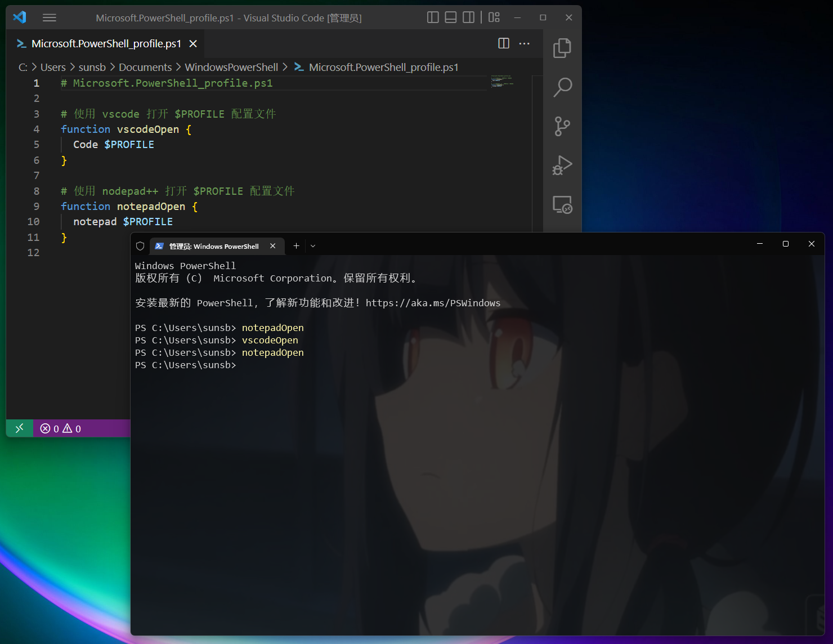Close the Microsoft.PowerShell_profile.ps1 editor tab
The image size is (833, 644).
click(x=193, y=43)
